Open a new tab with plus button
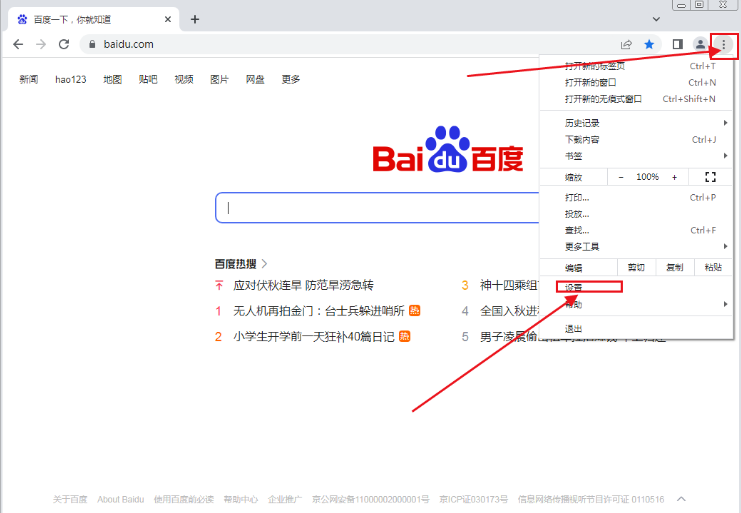Viewport: 741px width, 513px height. click(195, 19)
